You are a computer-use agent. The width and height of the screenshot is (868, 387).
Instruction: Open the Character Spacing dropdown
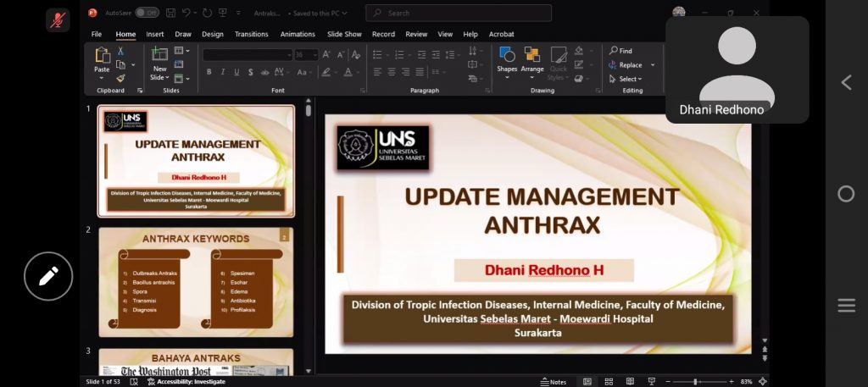coord(281,72)
